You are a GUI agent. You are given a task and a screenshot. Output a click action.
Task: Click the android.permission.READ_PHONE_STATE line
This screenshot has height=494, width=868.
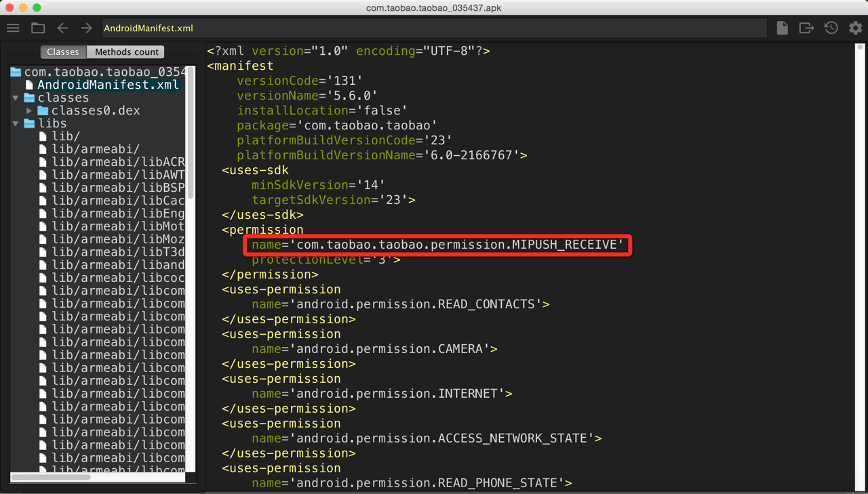pyautogui.click(x=412, y=483)
